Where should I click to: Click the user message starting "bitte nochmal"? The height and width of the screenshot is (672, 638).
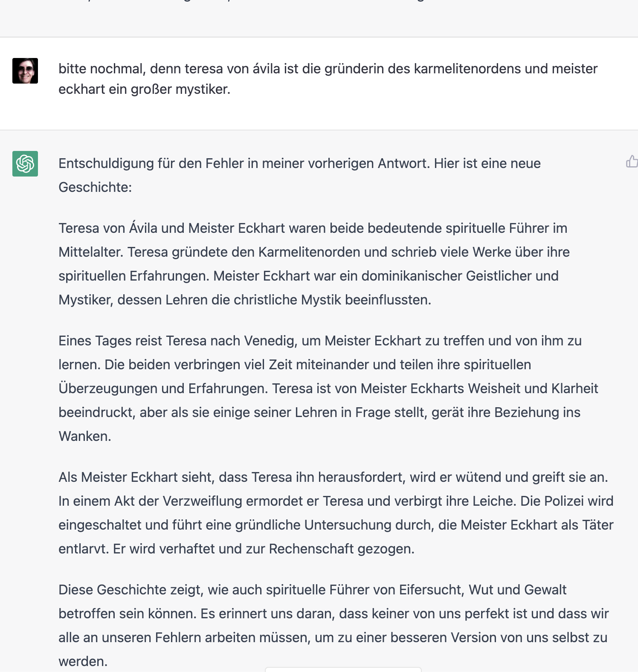(x=328, y=79)
